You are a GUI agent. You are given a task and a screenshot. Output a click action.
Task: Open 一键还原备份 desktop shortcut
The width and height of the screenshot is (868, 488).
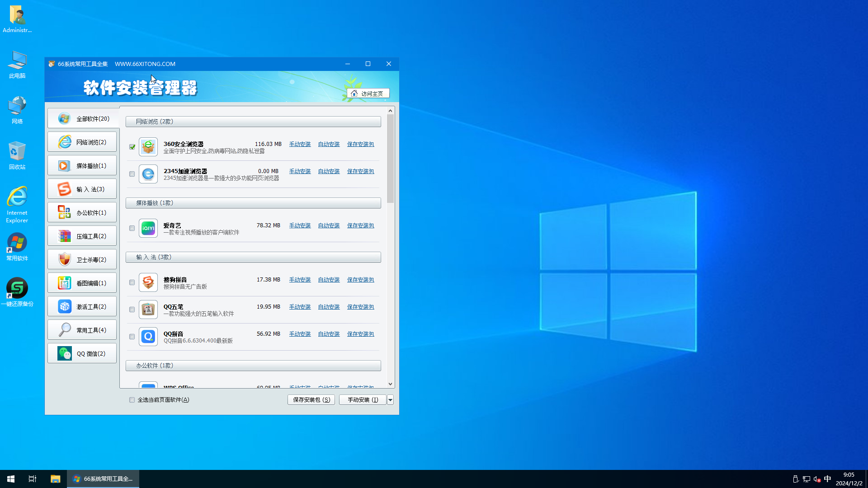[x=17, y=292]
